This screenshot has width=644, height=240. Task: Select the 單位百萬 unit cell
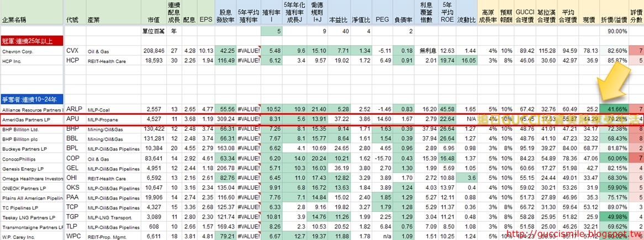(x=153, y=31)
